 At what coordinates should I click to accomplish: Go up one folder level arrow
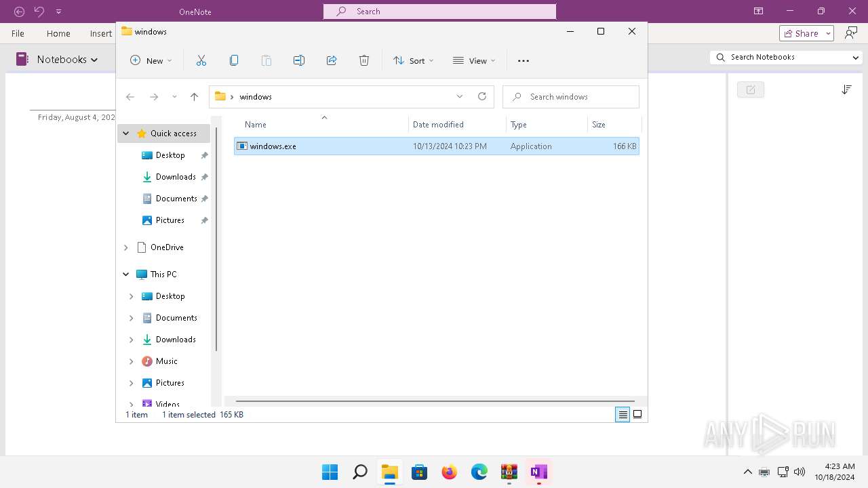coord(194,97)
